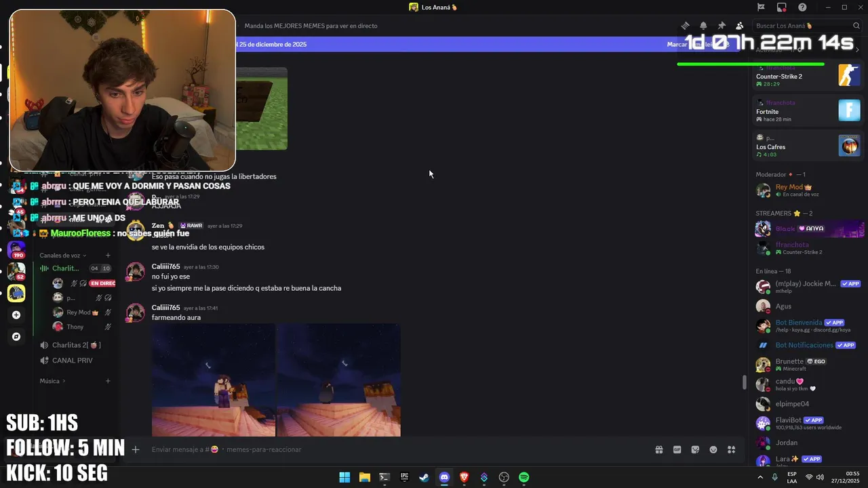Toggle the member list icon
The height and width of the screenshot is (488, 868).
[740, 26]
